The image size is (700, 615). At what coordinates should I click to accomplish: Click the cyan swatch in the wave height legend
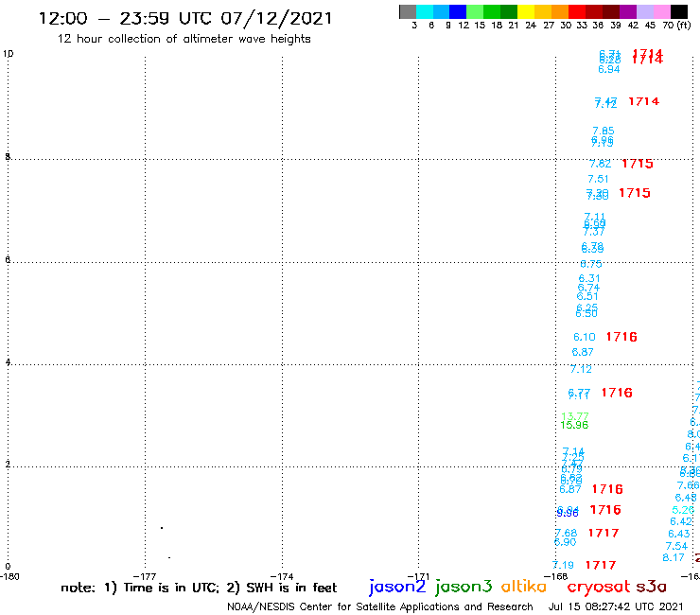[x=425, y=11]
